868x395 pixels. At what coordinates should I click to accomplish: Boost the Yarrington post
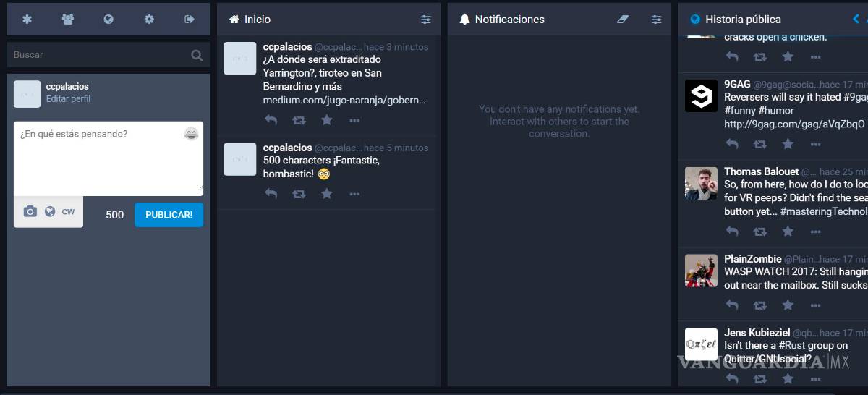[299, 120]
